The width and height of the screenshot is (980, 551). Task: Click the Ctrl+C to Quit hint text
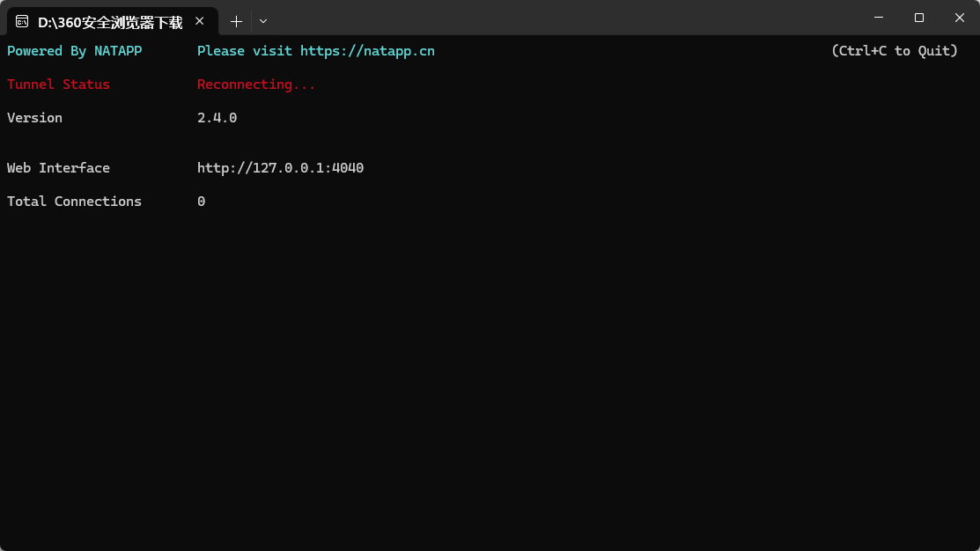coord(894,50)
